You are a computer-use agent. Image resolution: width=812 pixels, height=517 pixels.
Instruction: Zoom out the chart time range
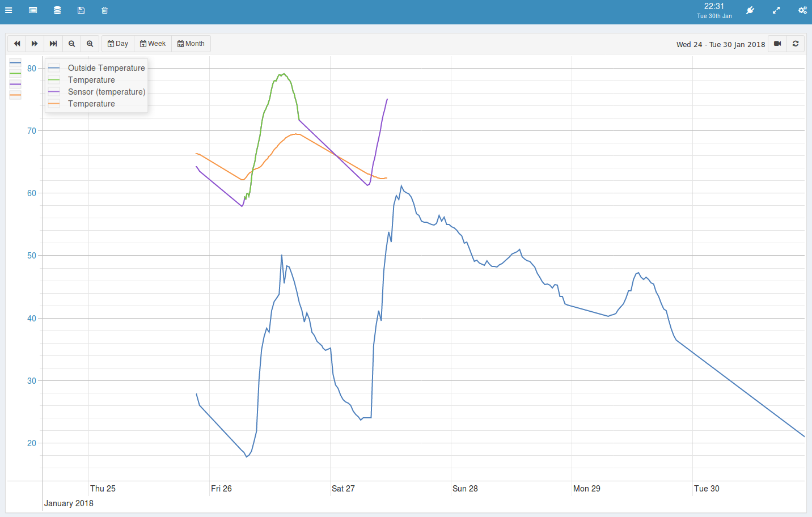pos(72,44)
